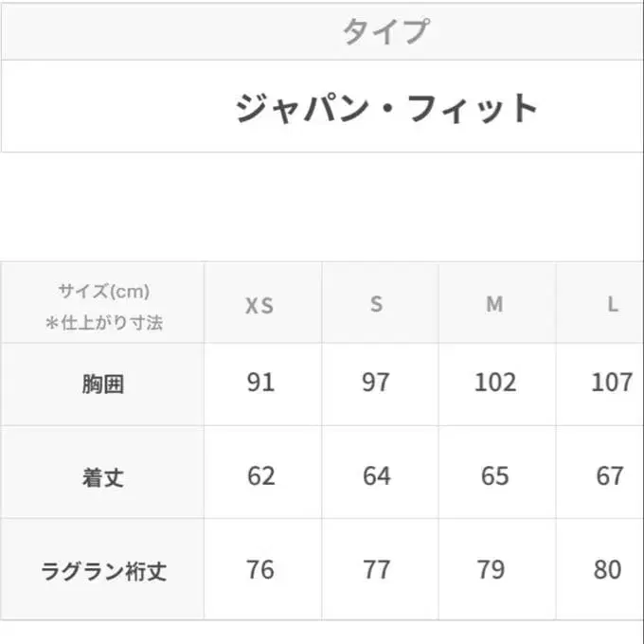Viewport: 644px width, 644px height.
Task: Select the XS raglan sleeve value 76
Action: (259, 569)
